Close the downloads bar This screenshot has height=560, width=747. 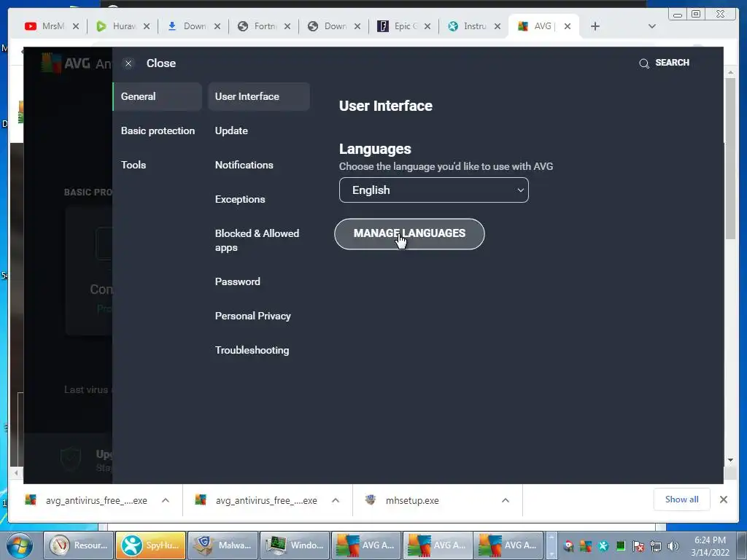(723, 499)
